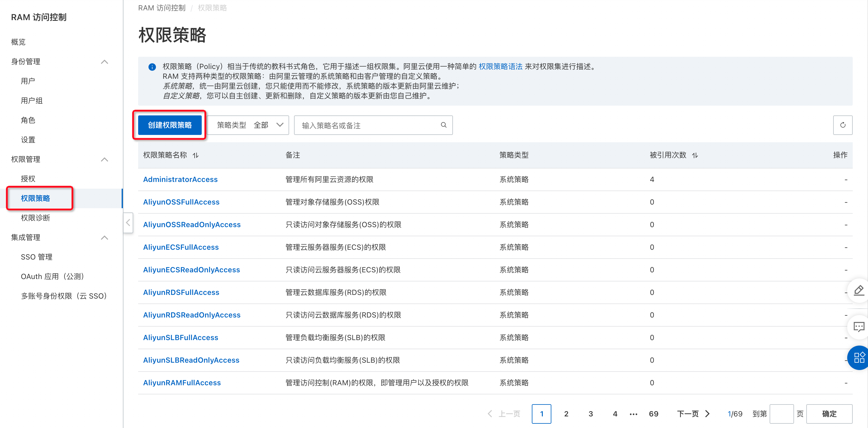Open 授权 in the sidebar
Viewport: 868px width, 428px height.
(28, 179)
